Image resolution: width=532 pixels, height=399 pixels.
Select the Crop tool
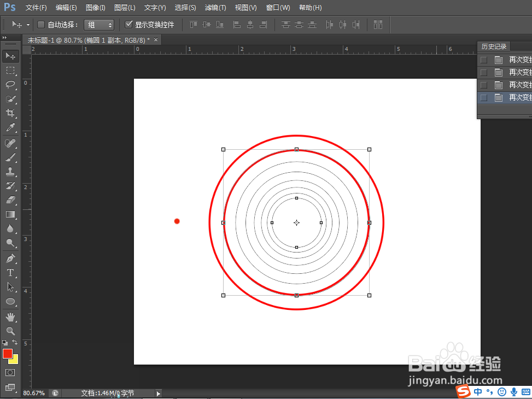[x=10, y=113]
